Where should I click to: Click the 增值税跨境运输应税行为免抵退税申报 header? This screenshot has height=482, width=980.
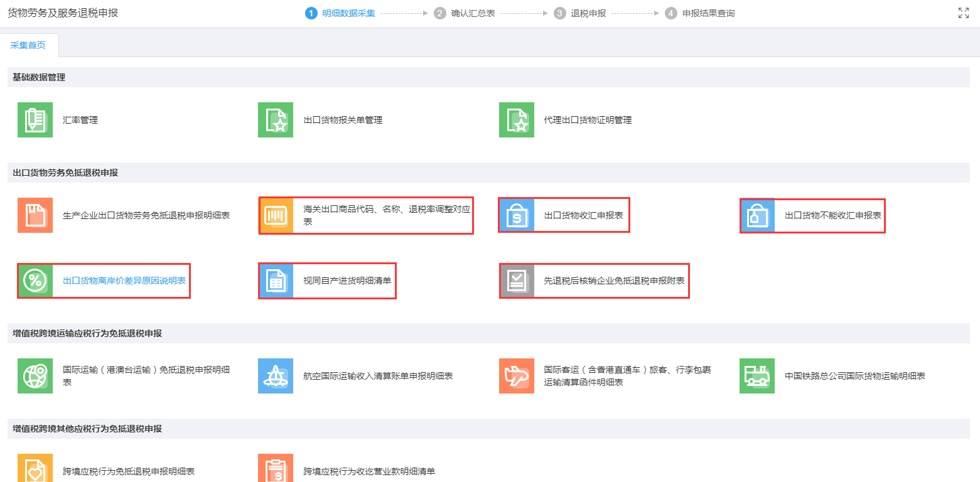click(87, 333)
